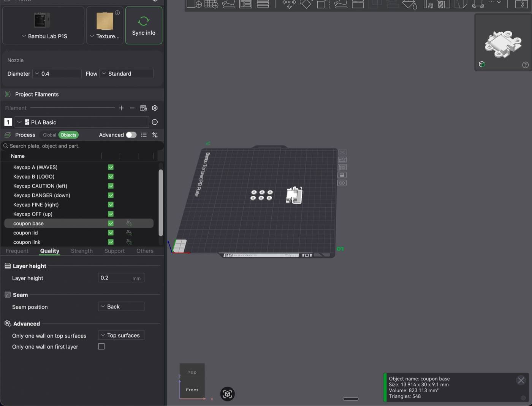The height and width of the screenshot is (406, 532).
Task: Switch to the Support tab
Action: (114, 251)
